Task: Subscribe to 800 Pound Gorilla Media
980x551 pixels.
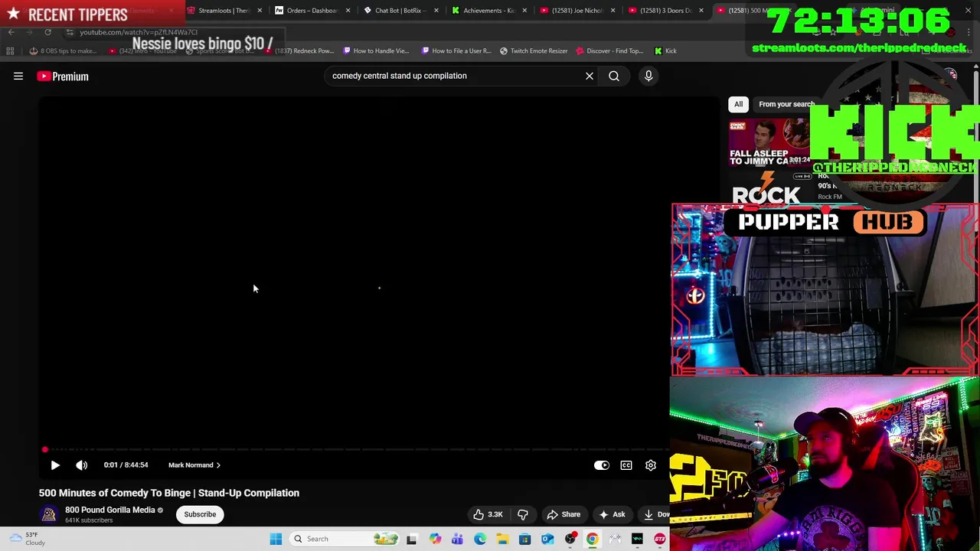Action: point(200,514)
